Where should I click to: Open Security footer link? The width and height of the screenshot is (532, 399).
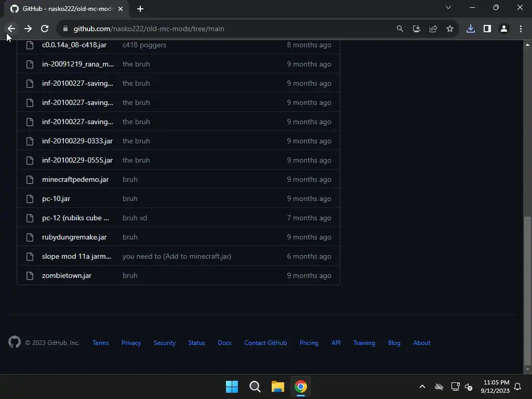tap(165, 343)
